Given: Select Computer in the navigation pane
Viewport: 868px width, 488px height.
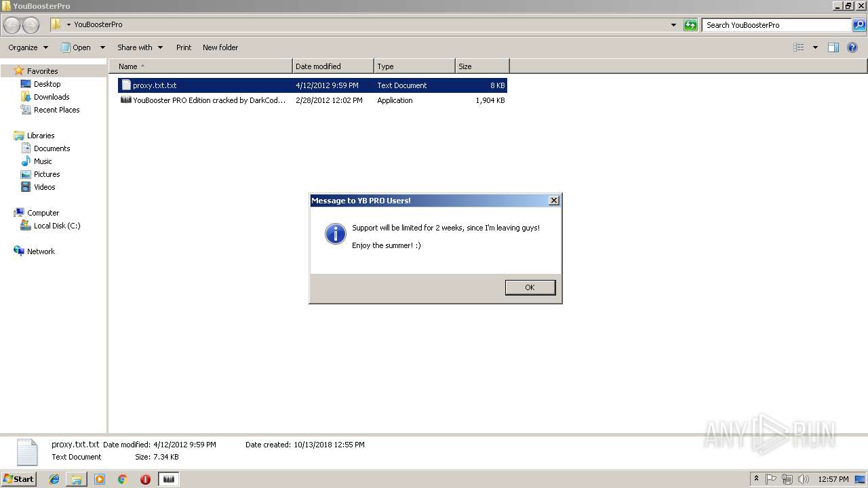Looking at the screenshot, I should click(43, 213).
